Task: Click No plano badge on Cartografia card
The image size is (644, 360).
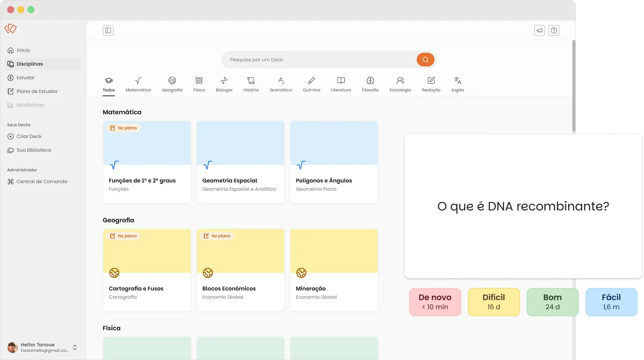Action: click(123, 236)
